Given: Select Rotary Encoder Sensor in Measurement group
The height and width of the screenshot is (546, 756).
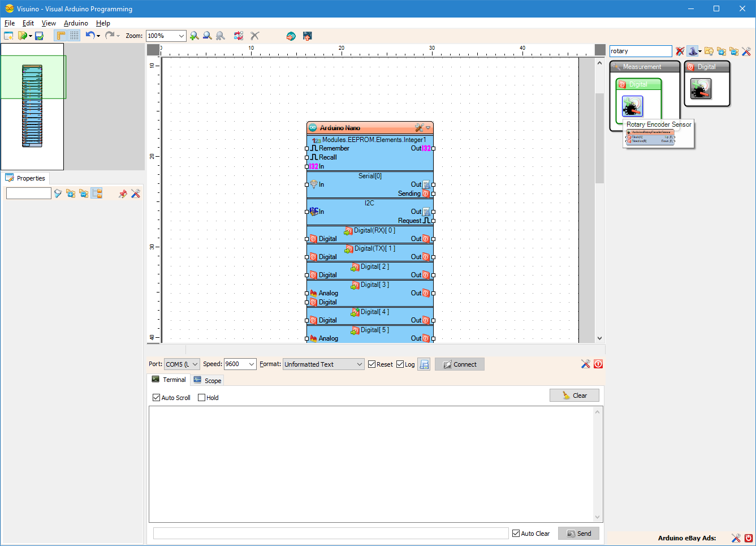Looking at the screenshot, I should click(633, 106).
